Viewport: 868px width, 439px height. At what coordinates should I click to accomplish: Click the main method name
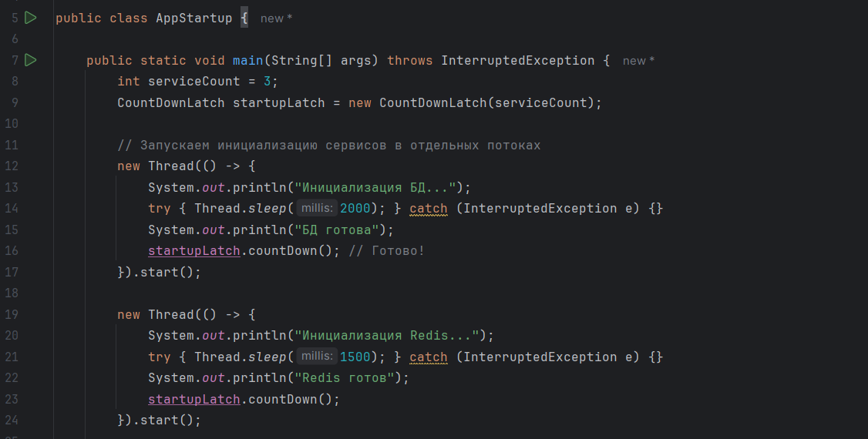pyautogui.click(x=247, y=60)
